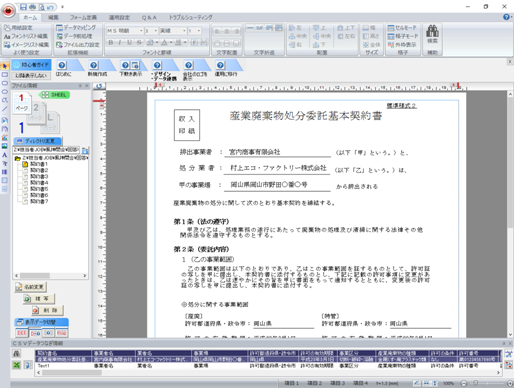Toggle Italic formatting

click(x=120, y=42)
